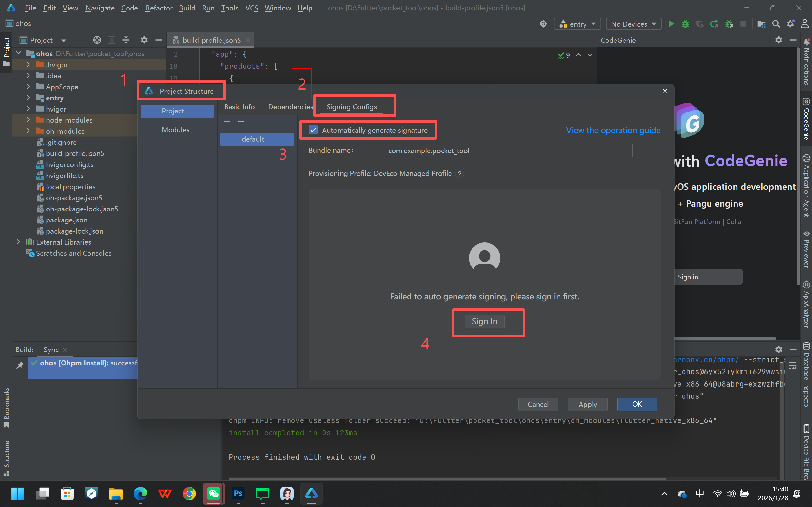
Task: Open View the operation guide link
Action: (x=613, y=130)
